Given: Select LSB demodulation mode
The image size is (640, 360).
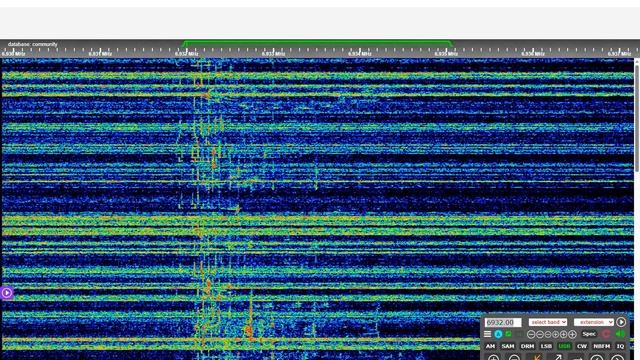Looking at the screenshot, I should [546, 346].
